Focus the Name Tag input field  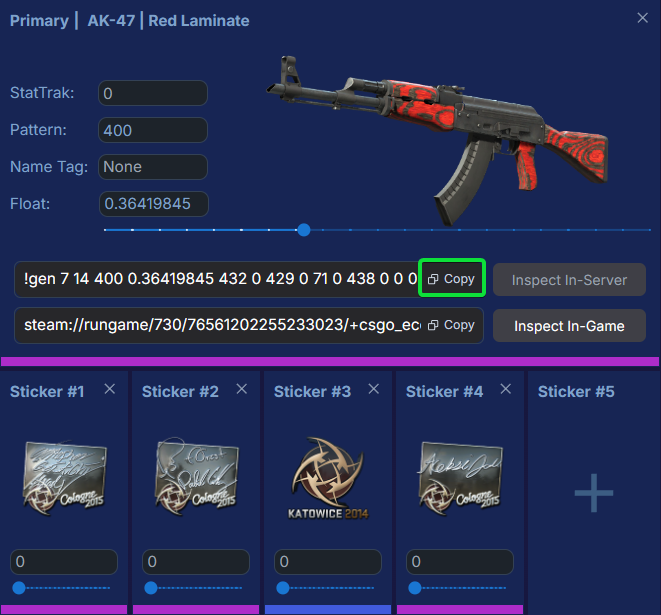click(153, 167)
